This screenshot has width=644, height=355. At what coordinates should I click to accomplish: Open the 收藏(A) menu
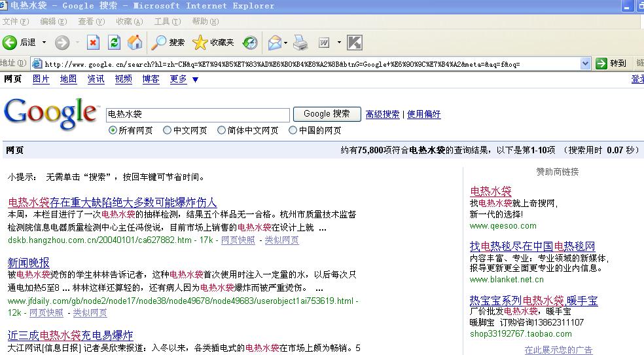[x=130, y=22]
